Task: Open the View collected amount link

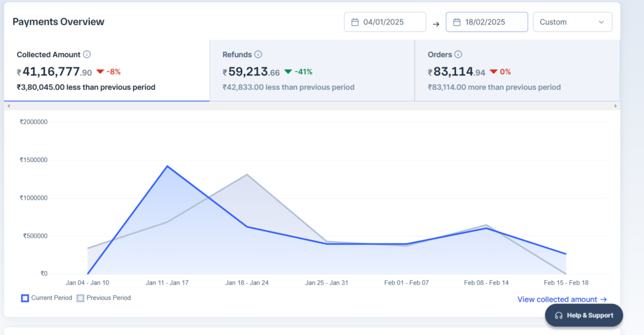Action: click(x=557, y=300)
